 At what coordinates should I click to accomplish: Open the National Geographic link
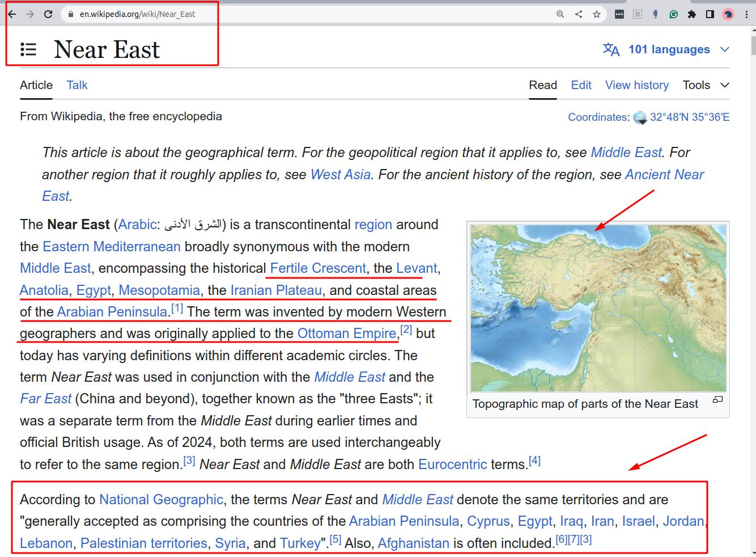pyautogui.click(x=161, y=500)
